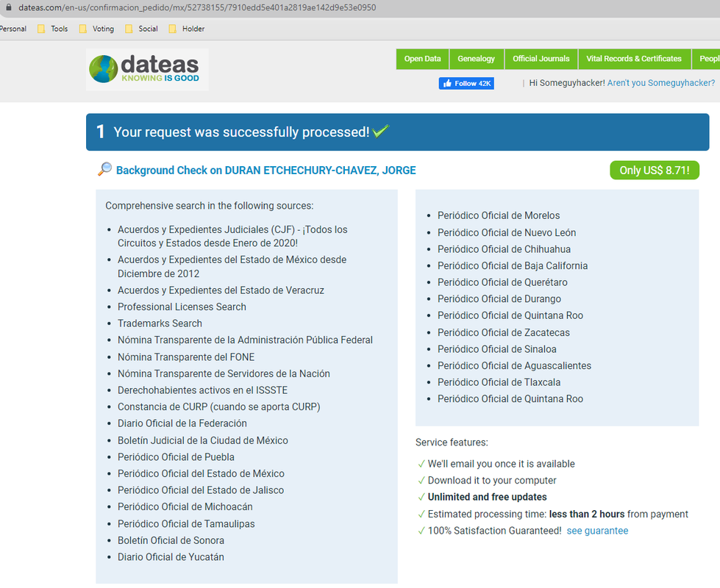The height and width of the screenshot is (588, 720).
Task: Click "Acuerdos y Expedientes Judiciales (CJF)" item
Action: [232, 236]
